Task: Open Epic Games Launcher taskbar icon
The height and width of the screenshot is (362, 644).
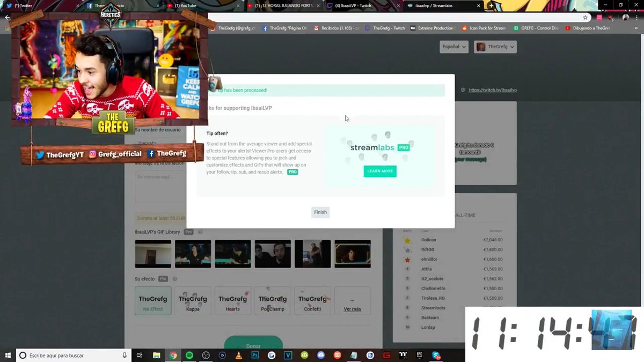Action: pos(420,355)
